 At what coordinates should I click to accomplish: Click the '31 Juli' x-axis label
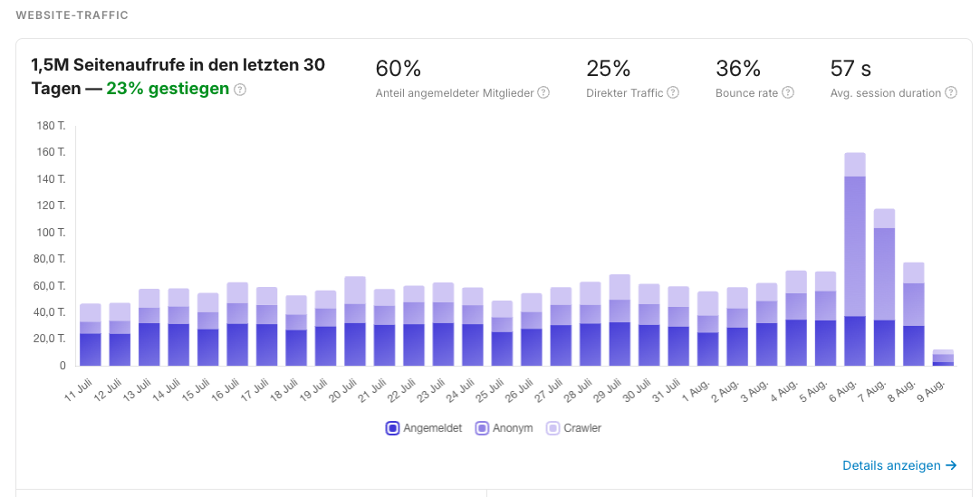pyautogui.click(x=667, y=389)
